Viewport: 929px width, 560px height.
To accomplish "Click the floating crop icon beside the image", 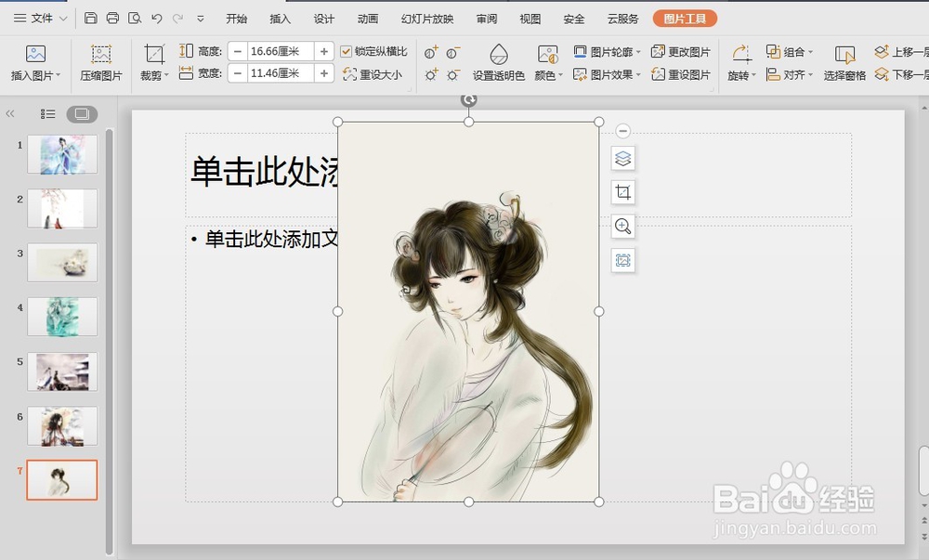I will (x=622, y=192).
